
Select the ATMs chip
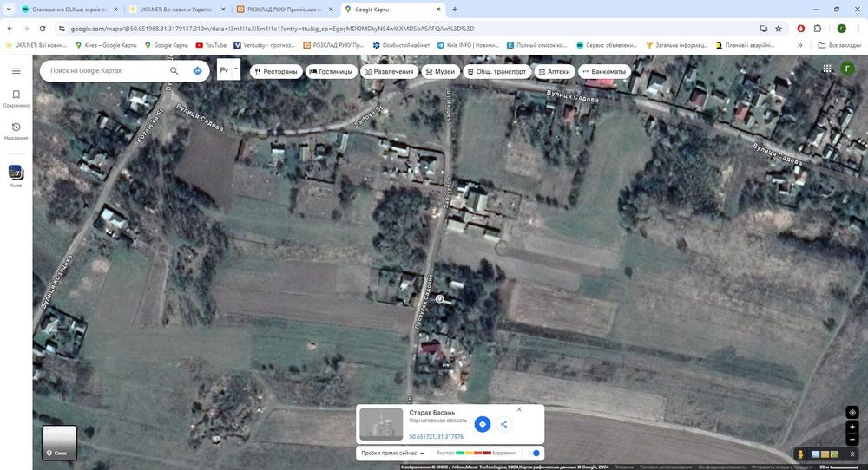[x=604, y=71]
